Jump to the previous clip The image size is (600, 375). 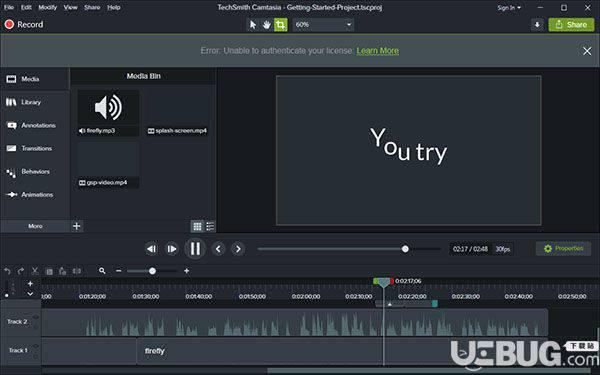click(x=218, y=249)
